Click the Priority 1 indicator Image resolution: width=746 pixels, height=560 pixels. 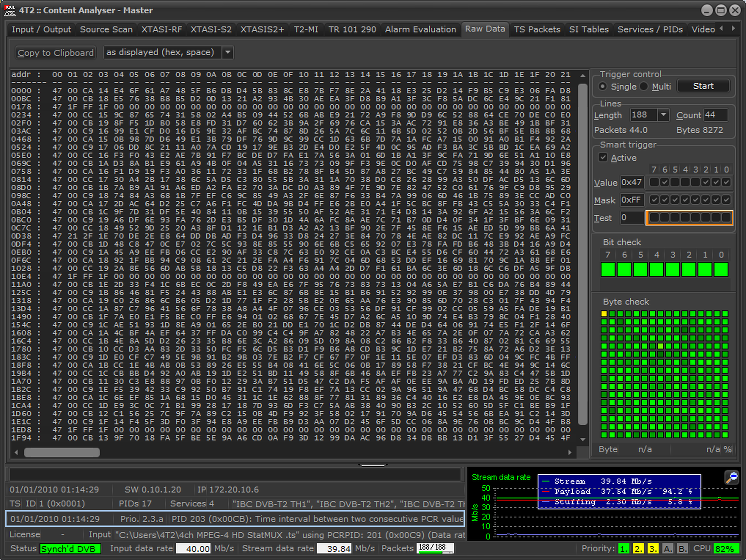623,549
